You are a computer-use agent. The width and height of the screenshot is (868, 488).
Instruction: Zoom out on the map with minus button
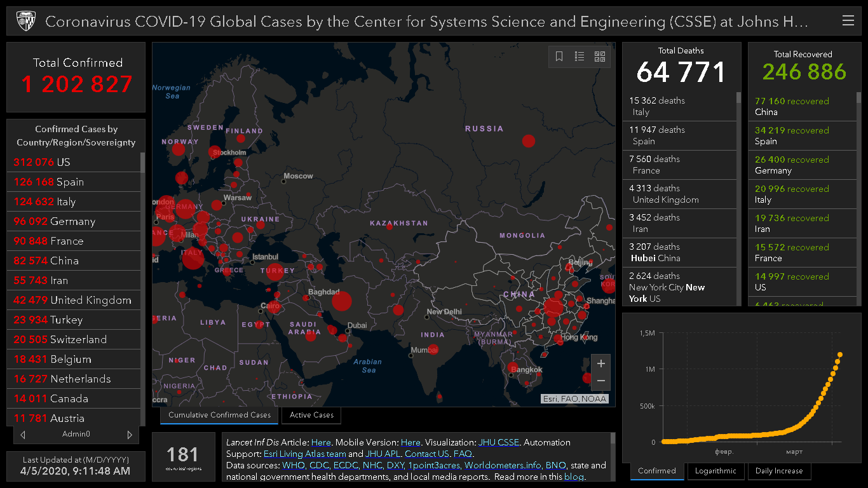[600, 381]
